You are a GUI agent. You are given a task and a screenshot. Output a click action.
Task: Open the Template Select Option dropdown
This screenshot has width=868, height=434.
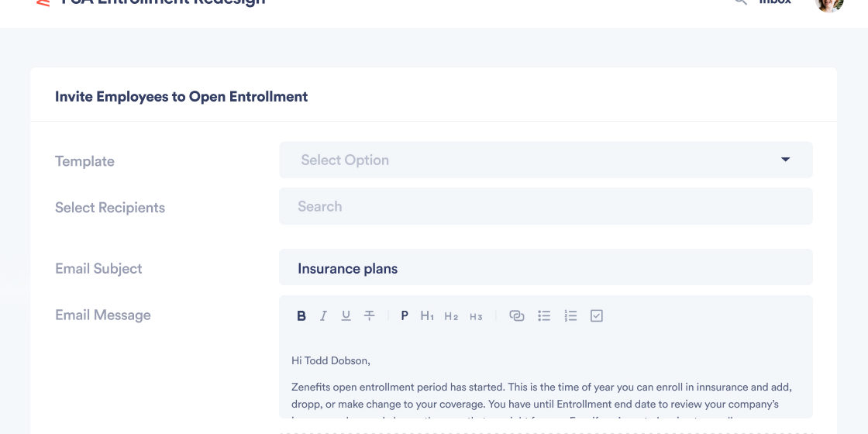tap(546, 160)
